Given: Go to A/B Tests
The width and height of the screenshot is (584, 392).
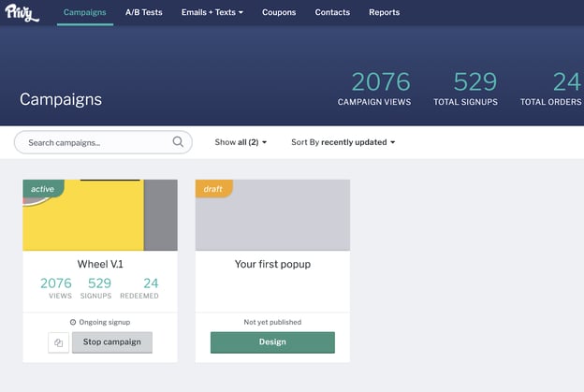Looking at the screenshot, I should tap(144, 12).
